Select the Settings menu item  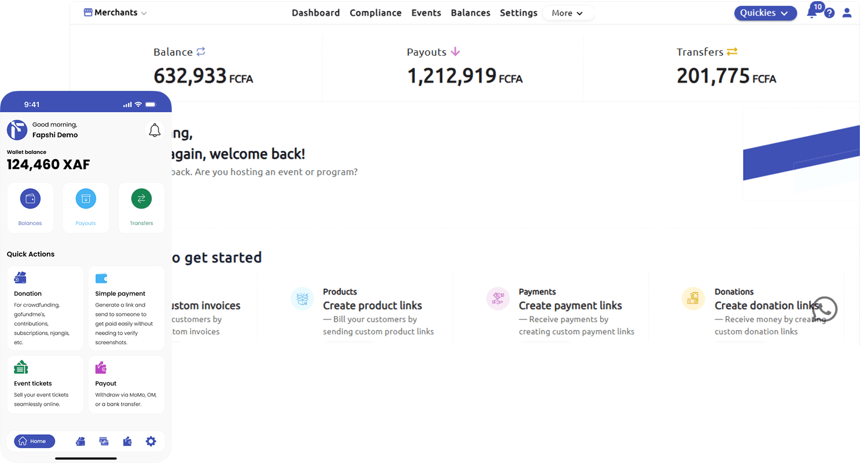tap(518, 13)
